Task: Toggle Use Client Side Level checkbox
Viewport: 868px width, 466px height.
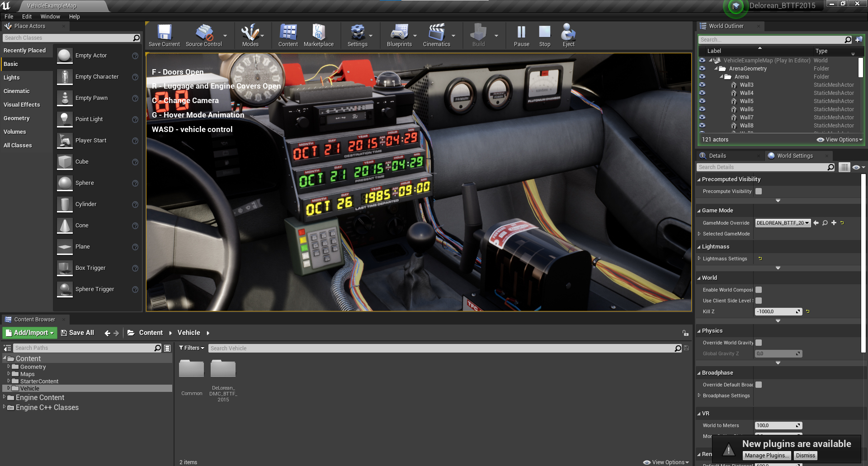Action: [x=759, y=301]
